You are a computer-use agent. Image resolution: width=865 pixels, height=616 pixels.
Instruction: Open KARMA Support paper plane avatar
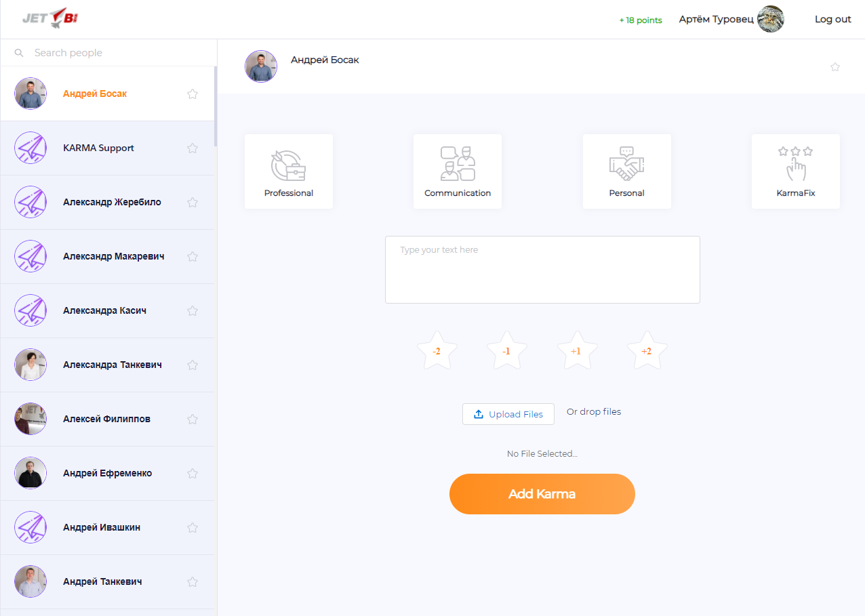click(31, 148)
